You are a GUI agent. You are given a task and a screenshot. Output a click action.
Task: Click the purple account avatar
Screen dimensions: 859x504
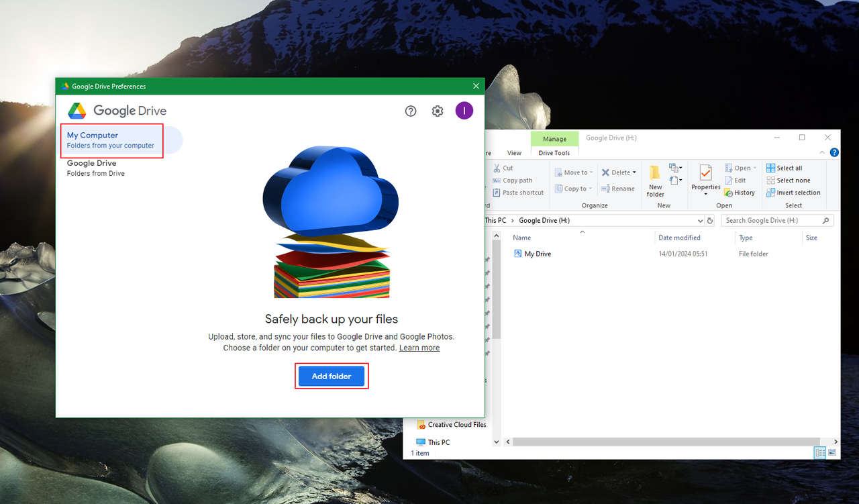(x=464, y=111)
